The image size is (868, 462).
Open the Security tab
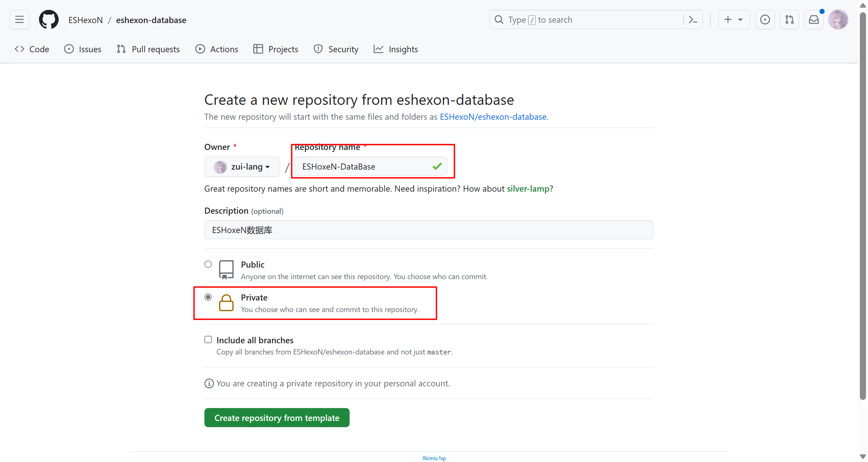click(336, 49)
